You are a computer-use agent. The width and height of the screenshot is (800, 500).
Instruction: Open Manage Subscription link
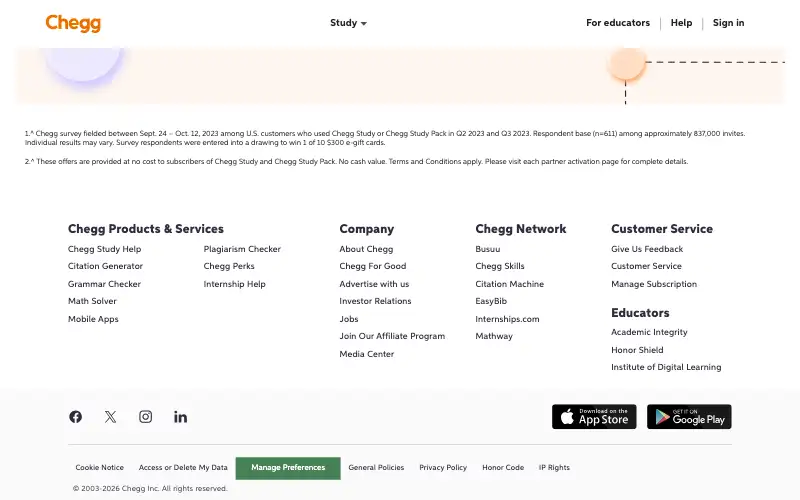coord(654,284)
